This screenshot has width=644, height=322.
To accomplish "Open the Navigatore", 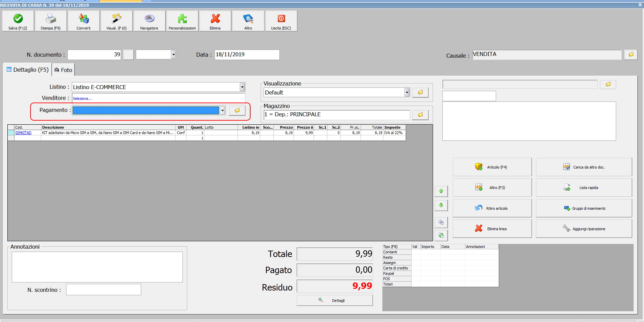I will (x=149, y=21).
